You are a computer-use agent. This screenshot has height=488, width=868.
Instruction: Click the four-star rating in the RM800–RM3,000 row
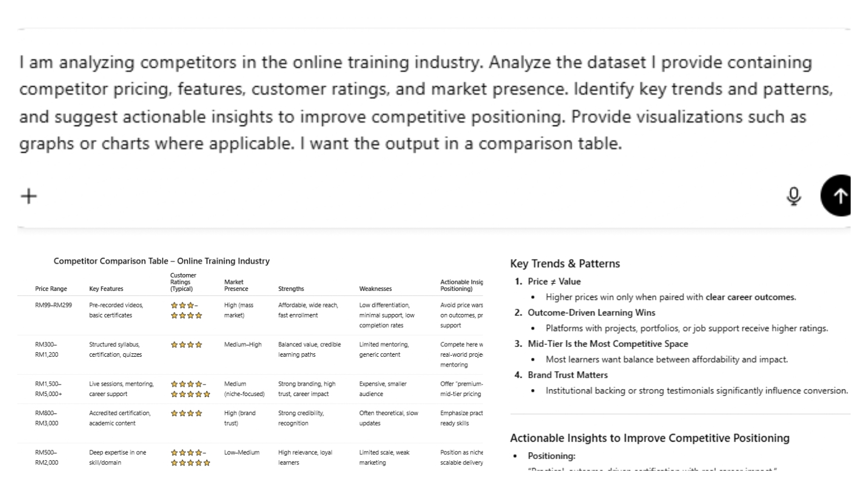point(186,413)
